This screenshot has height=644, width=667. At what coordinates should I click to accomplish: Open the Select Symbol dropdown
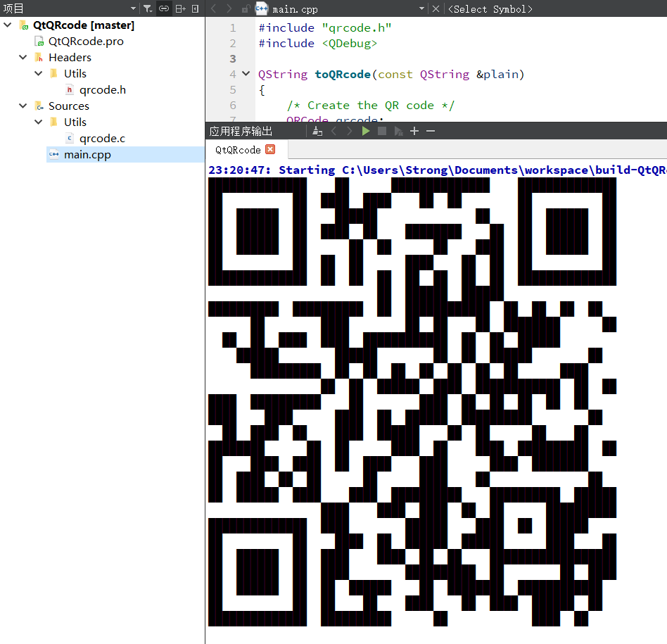click(x=490, y=9)
